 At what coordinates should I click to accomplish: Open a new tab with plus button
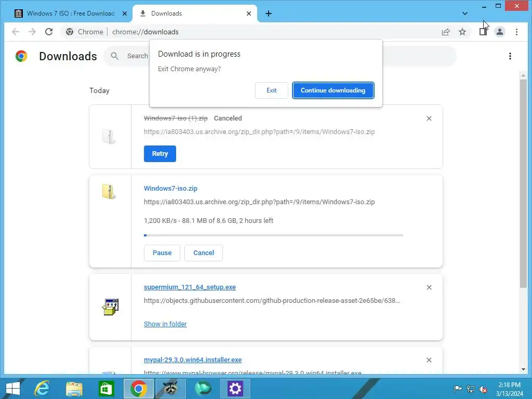[x=269, y=14]
